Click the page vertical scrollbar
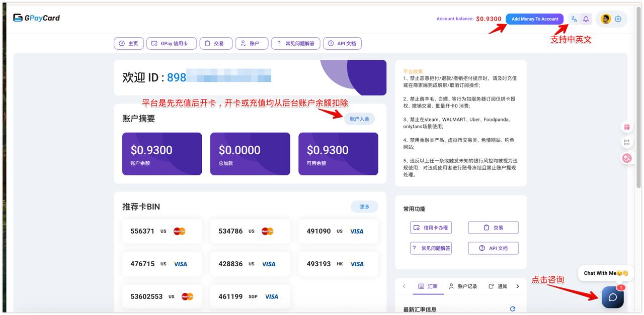Screen dimensions: 644x315 click(x=638, y=100)
